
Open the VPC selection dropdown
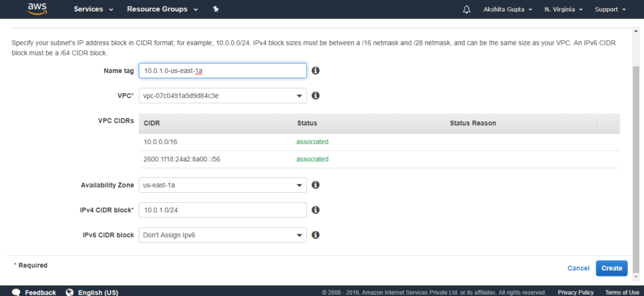point(223,96)
